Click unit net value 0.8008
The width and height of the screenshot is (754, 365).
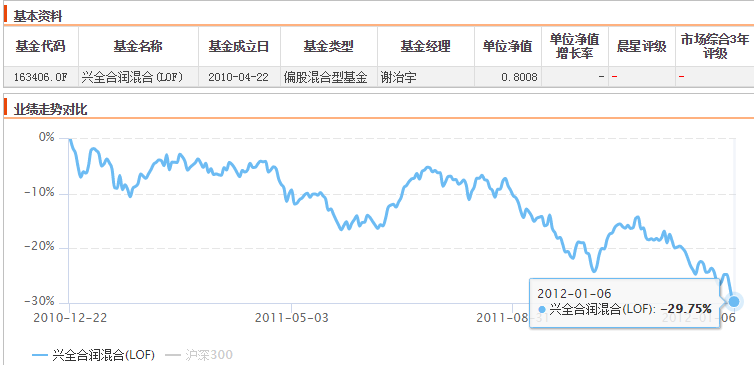519,77
